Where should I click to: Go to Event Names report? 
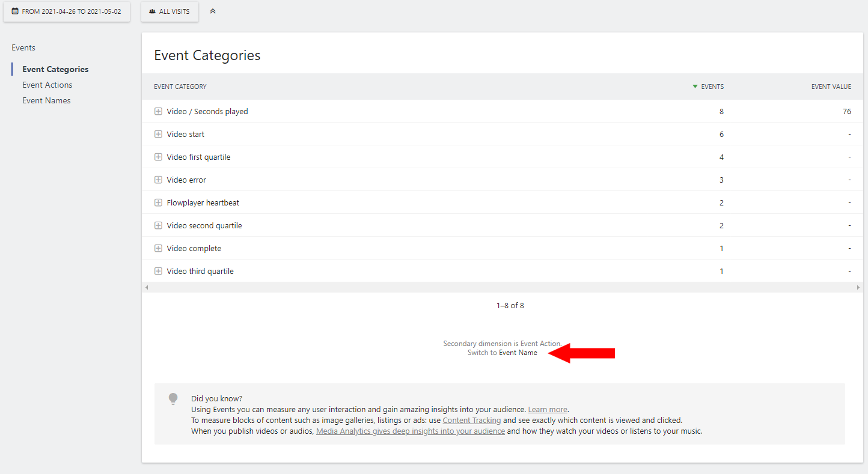pos(46,100)
